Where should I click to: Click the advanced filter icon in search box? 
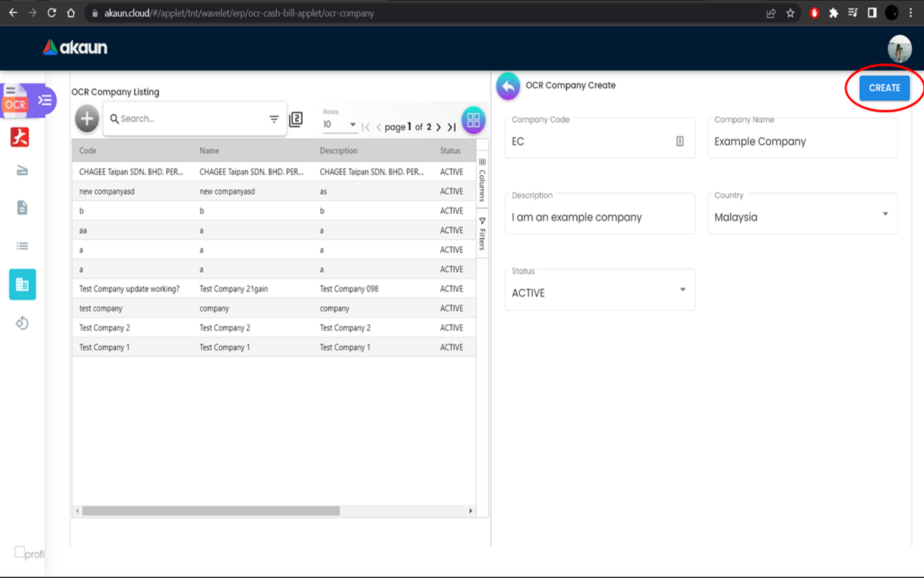tap(274, 119)
